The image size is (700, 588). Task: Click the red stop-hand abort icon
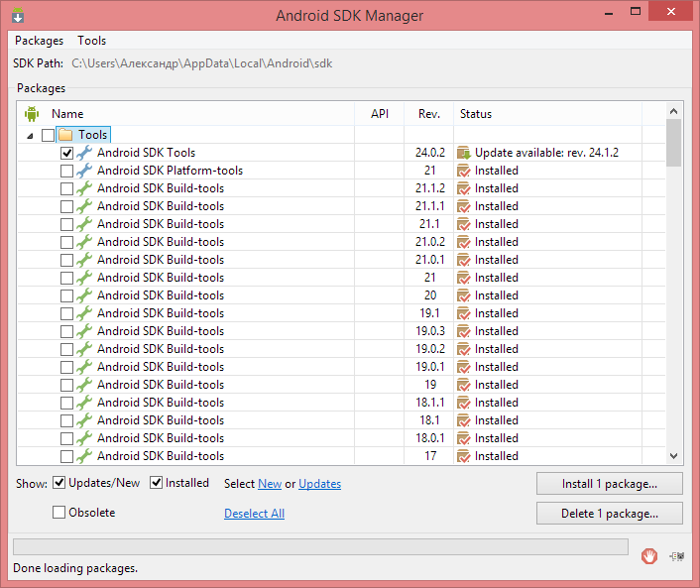coord(649,556)
